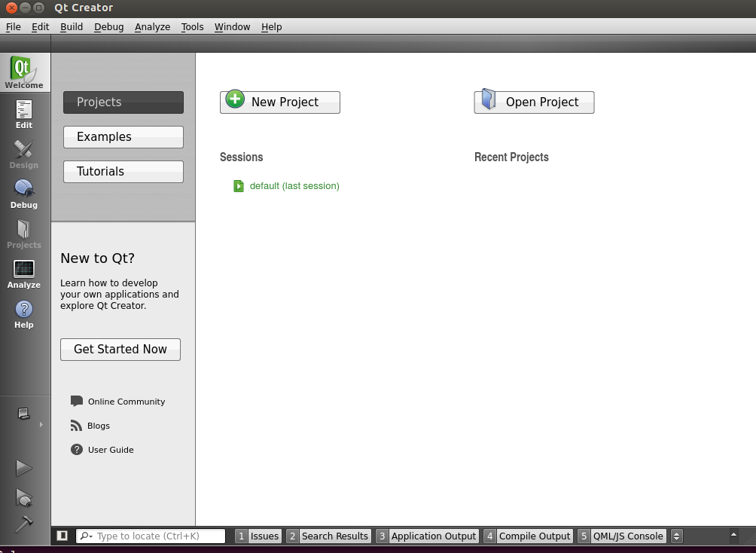Close the Qt Creator window
Viewport: 756px width, 553px height.
coord(11,8)
